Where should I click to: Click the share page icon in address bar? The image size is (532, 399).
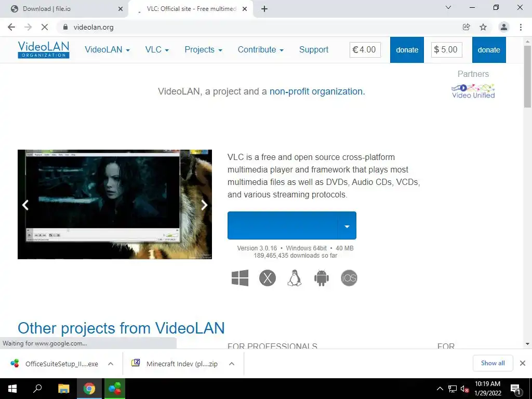467,27
